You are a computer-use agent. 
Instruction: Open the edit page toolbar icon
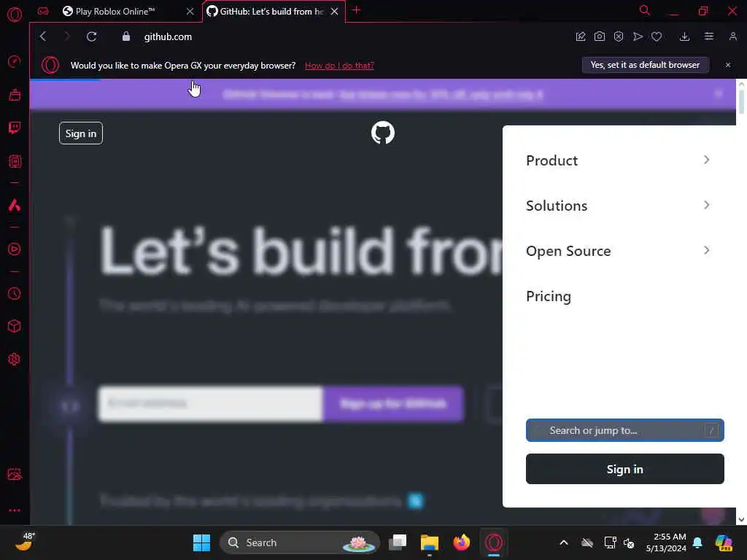[580, 36]
